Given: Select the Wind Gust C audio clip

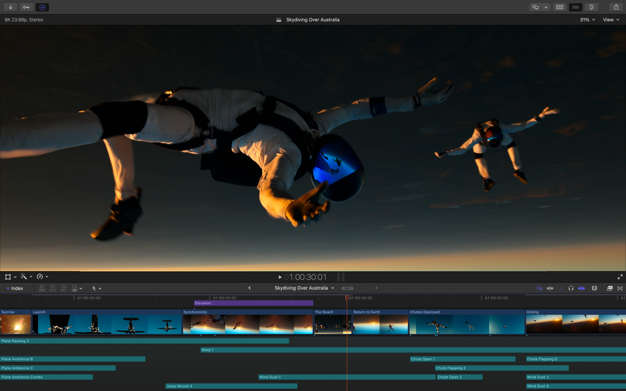Looking at the screenshot, I should pyautogui.click(x=347, y=377).
